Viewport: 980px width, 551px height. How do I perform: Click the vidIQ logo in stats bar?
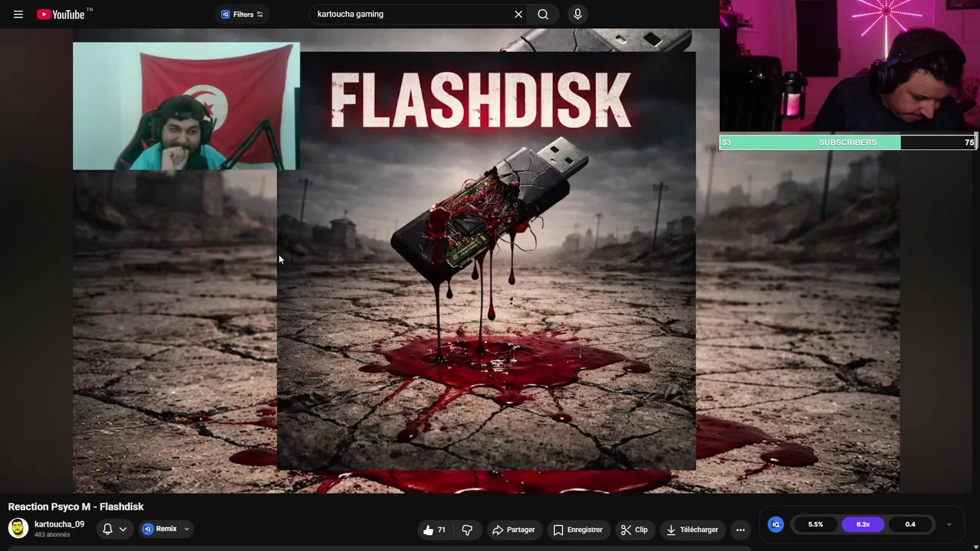[776, 524]
